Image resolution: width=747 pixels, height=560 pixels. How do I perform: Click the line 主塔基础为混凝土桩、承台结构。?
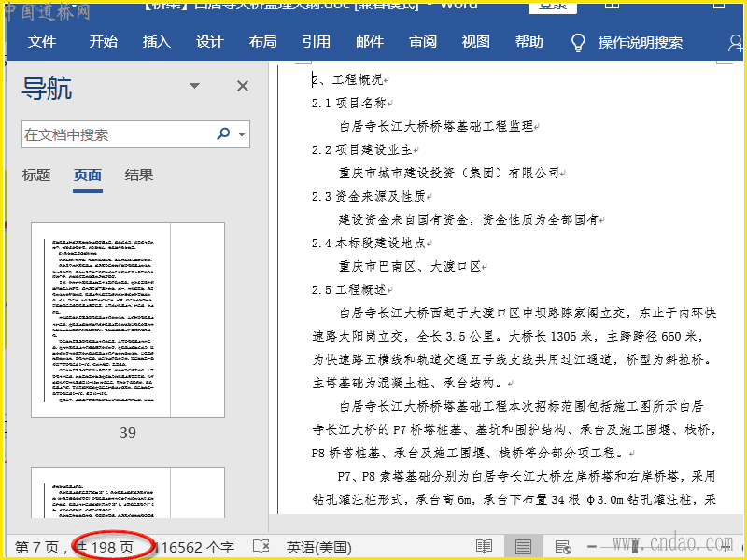(x=407, y=383)
